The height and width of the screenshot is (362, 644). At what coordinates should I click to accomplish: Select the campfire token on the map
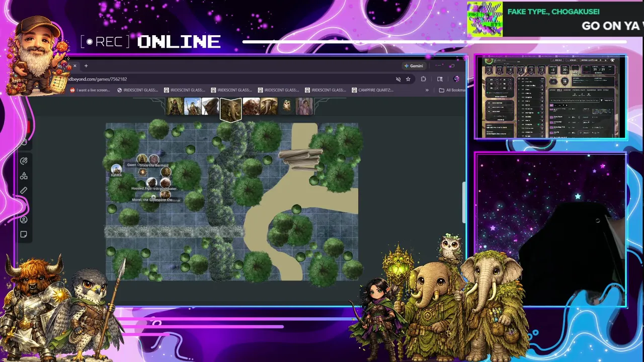pos(142,172)
